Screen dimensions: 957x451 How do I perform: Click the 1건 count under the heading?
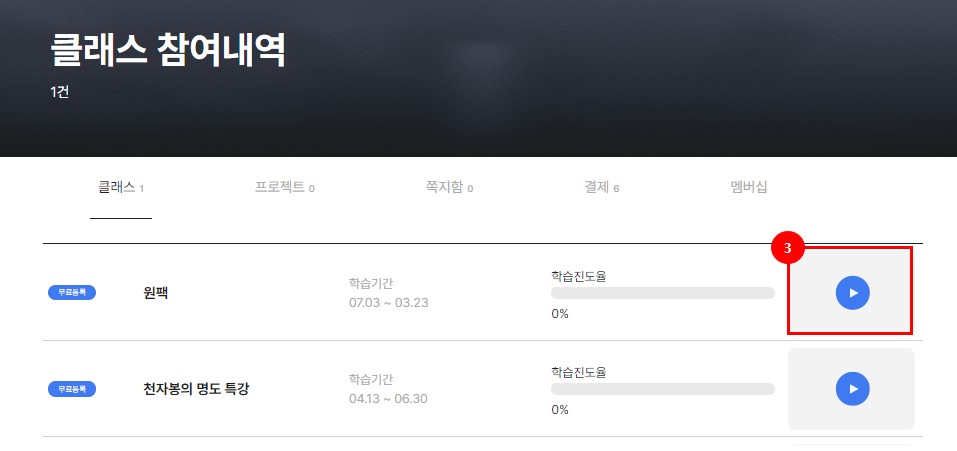pos(59,93)
